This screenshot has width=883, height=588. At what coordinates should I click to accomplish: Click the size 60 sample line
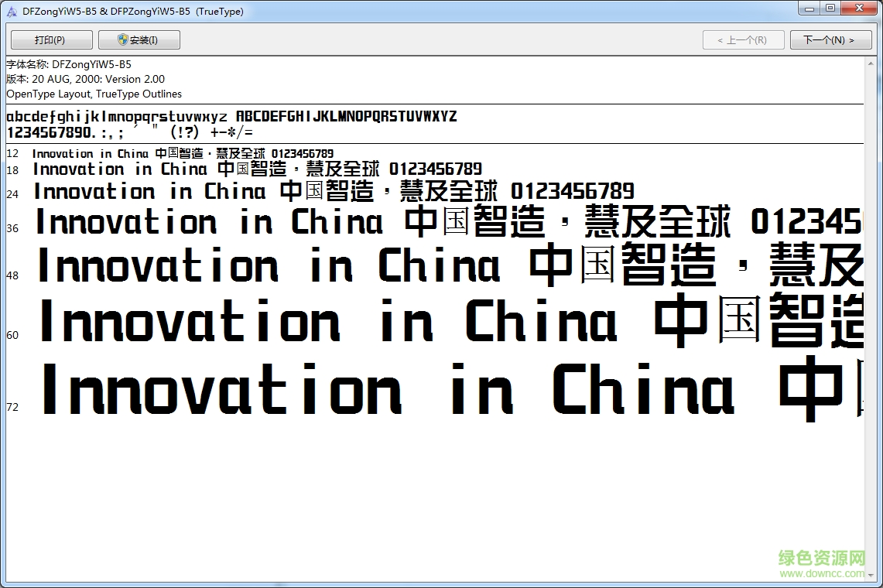point(451,320)
